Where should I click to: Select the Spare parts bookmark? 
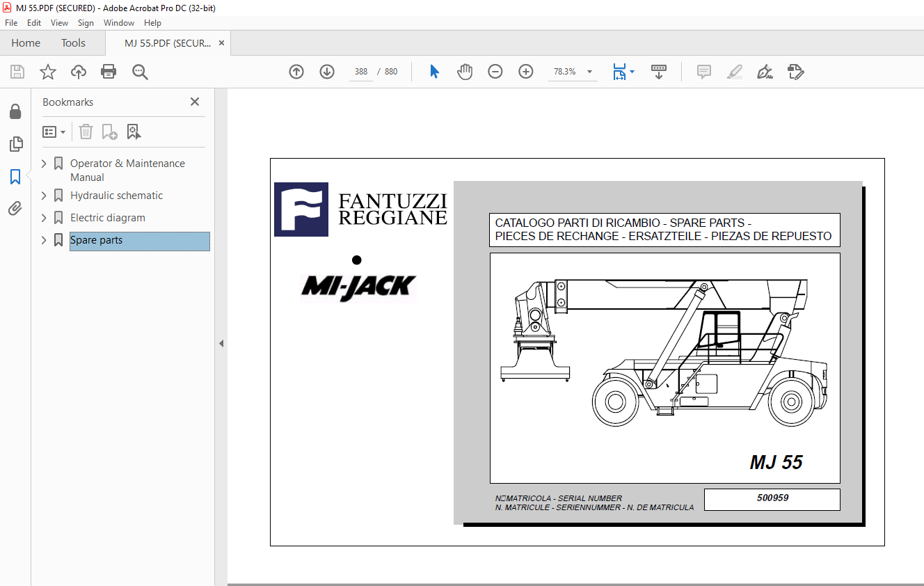coord(139,240)
